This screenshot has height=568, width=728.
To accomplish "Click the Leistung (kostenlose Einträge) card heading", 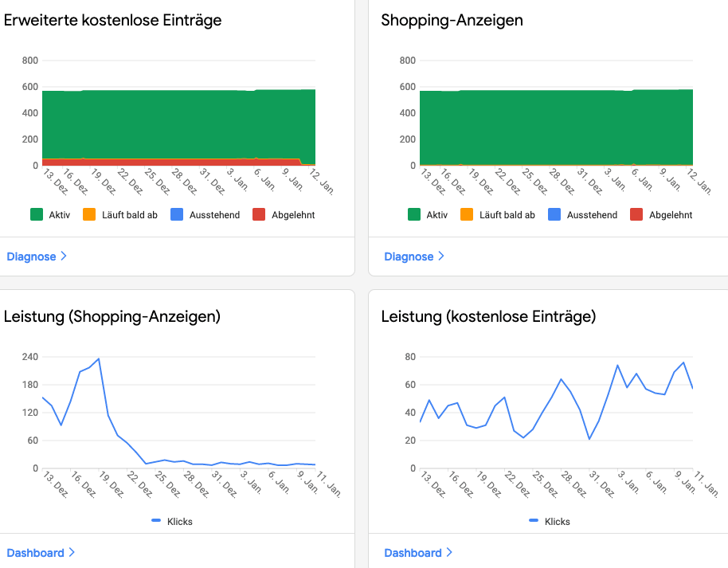I will (488, 316).
